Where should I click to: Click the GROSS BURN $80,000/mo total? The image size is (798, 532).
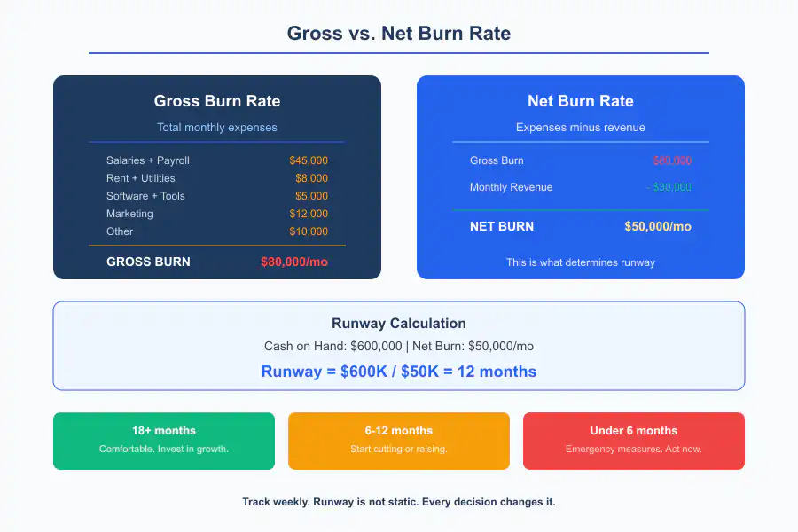(217, 262)
